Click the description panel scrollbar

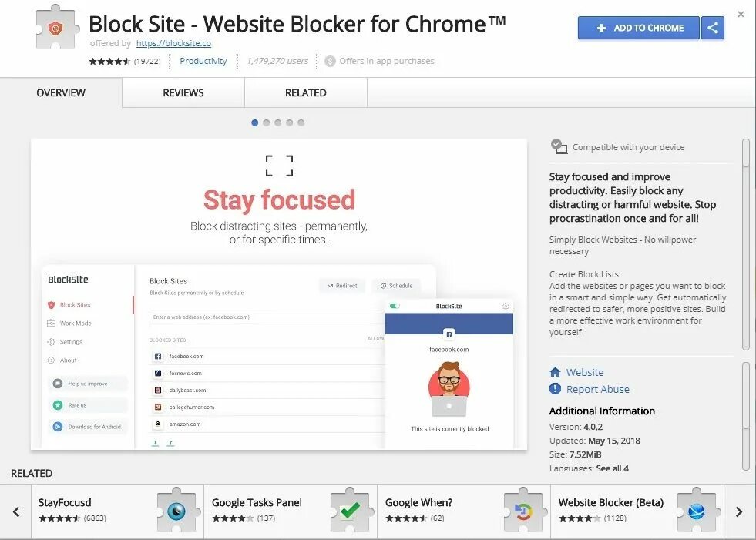point(745,243)
